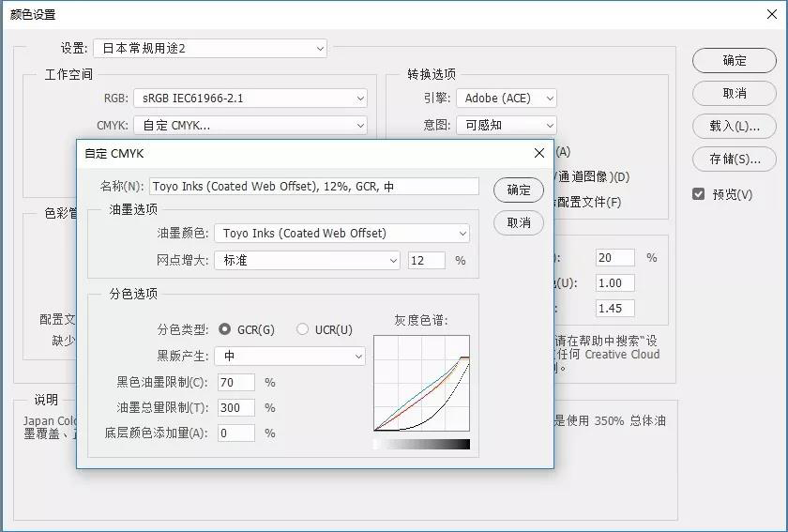The image size is (788, 532).
Task: Select the UCR(U) radio button
Action: coord(302,329)
